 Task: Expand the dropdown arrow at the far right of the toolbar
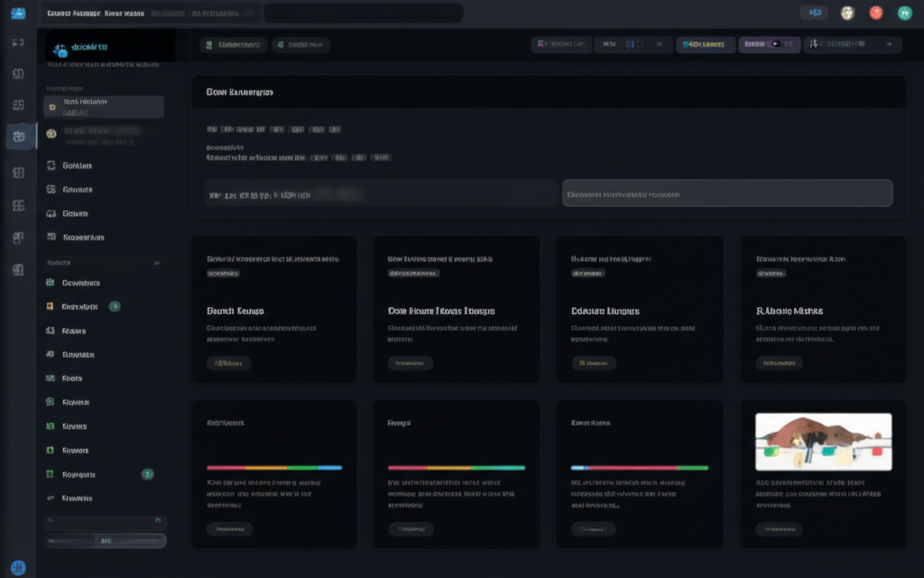click(888, 44)
